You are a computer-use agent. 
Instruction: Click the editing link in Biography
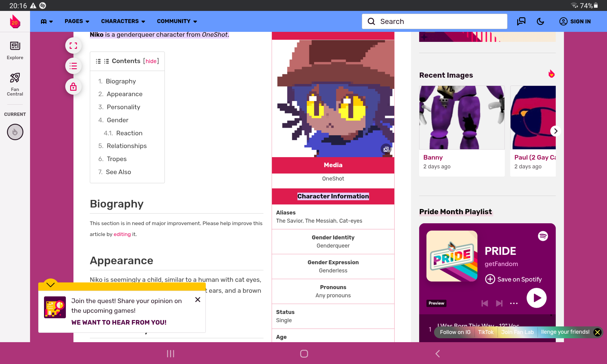[122, 234]
